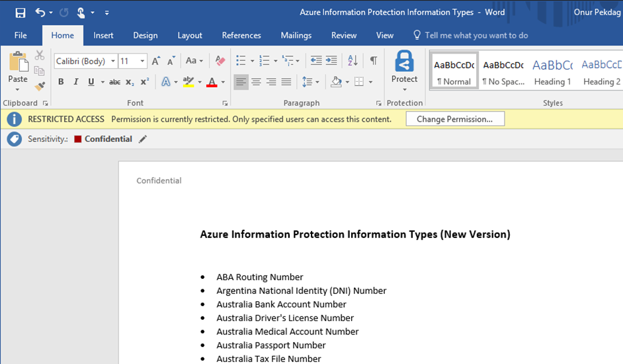Open the font color dropdown arrow
Image resolution: width=623 pixels, height=364 pixels.
point(223,82)
